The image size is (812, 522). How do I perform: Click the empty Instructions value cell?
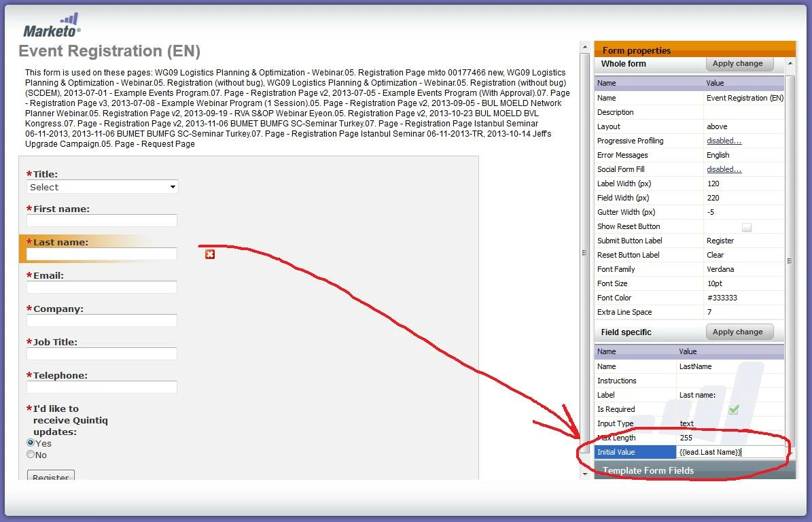coord(730,381)
